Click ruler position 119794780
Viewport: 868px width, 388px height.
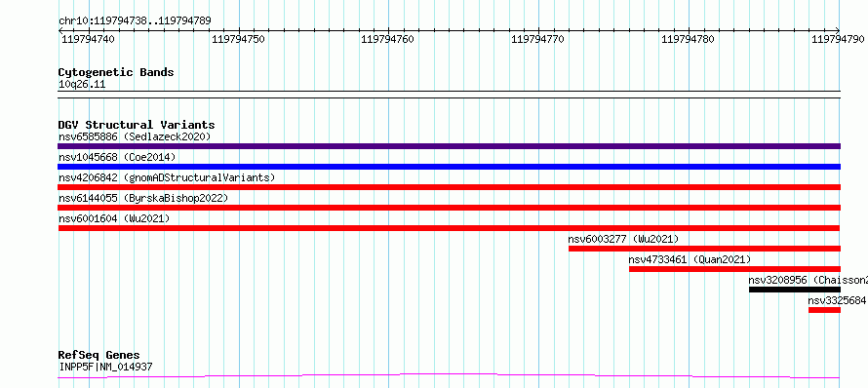[689, 39]
